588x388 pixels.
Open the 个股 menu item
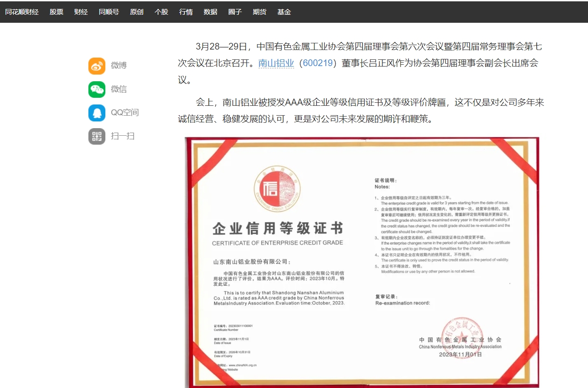161,12
